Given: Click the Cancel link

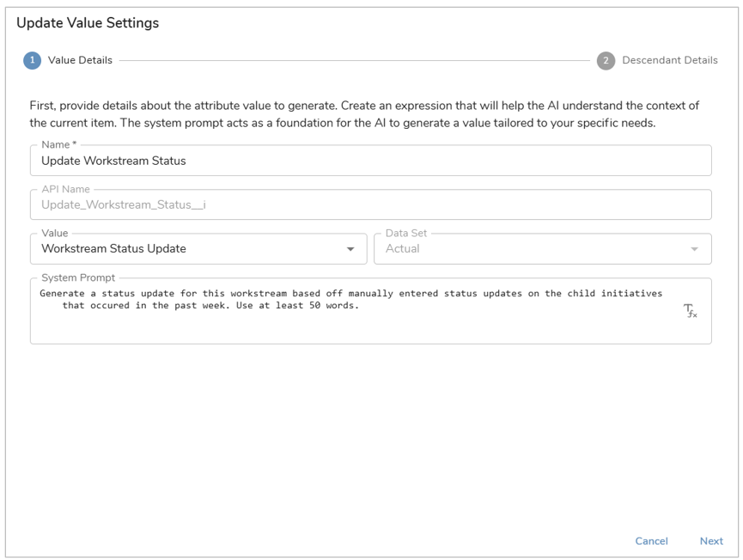Looking at the screenshot, I should tap(651, 541).
